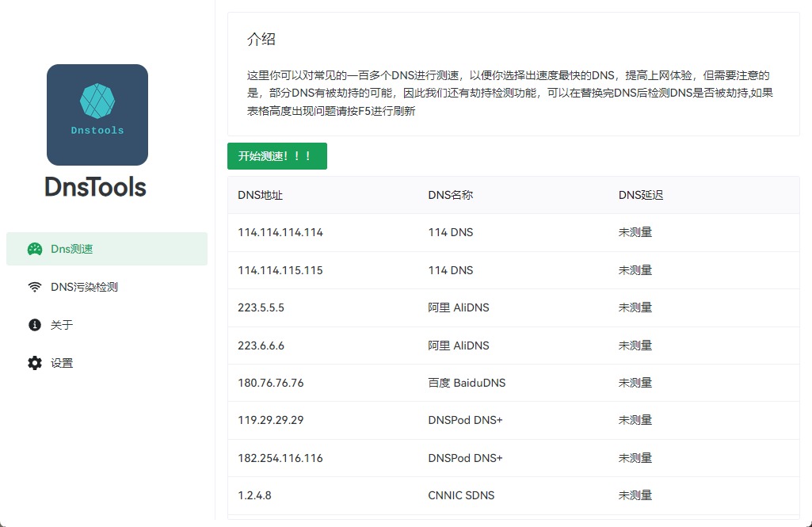Open the DNS污染检测 menu item
The height and width of the screenshot is (527, 812).
(107, 287)
